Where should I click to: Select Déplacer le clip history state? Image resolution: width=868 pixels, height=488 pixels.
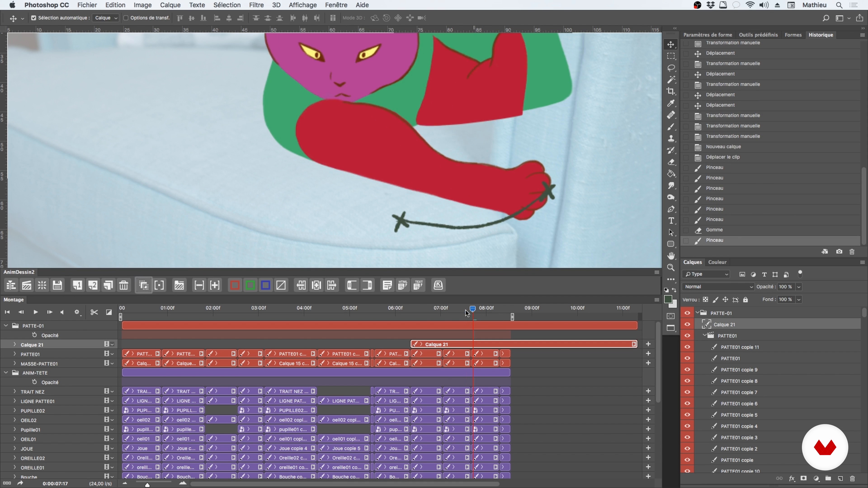click(x=770, y=157)
